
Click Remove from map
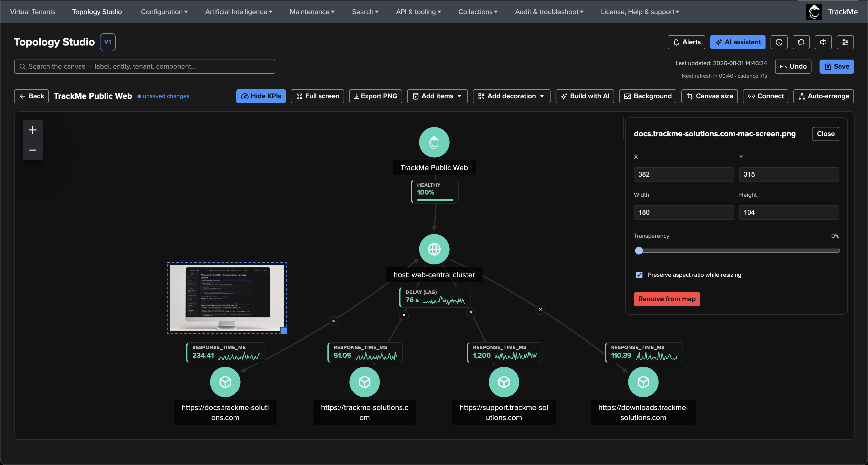click(x=667, y=299)
